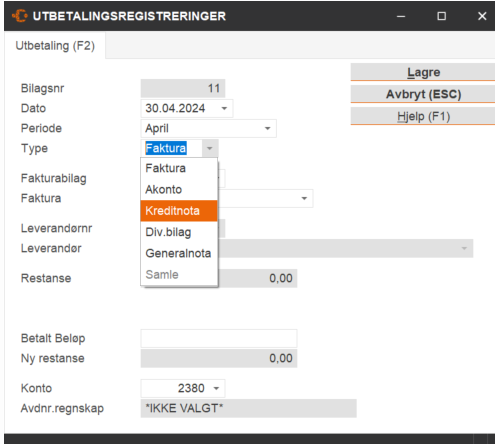Open the Leverandør dropdown arrow
Viewport: 495px width, 444px height.
click(x=464, y=248)
